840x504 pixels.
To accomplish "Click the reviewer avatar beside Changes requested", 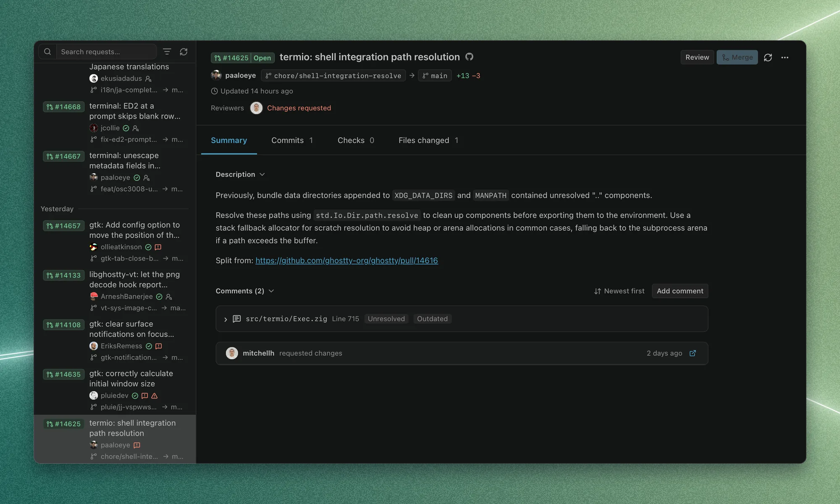I will [256, 108].
